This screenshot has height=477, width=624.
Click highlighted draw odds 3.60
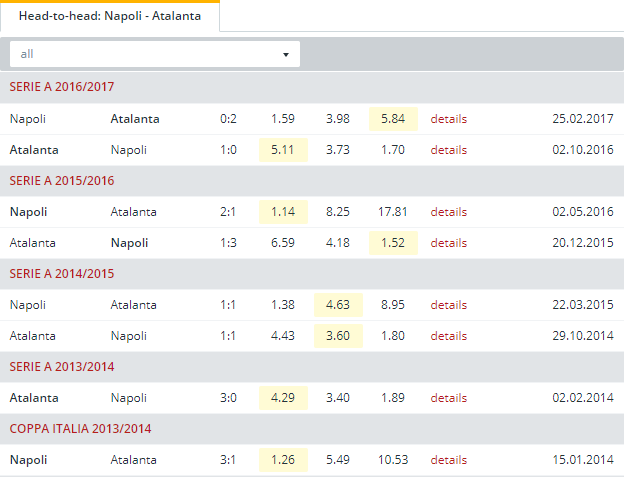[x=338, y=336]
